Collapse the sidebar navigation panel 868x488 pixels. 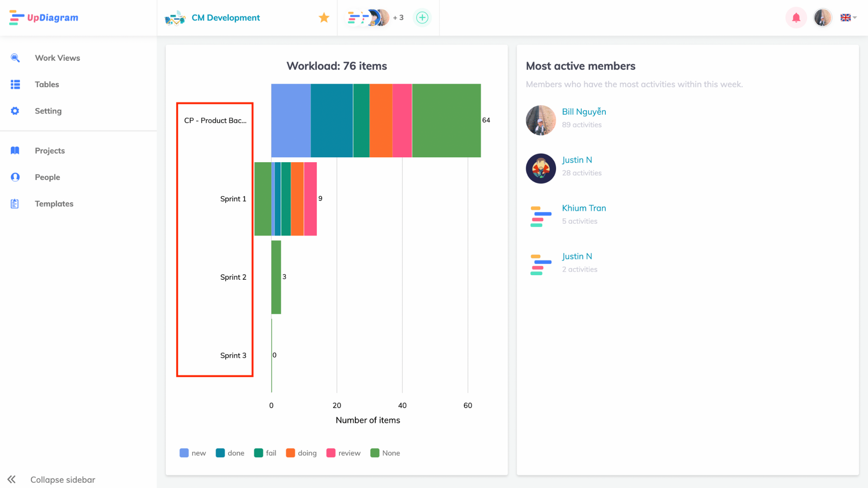tap(11, 480)
